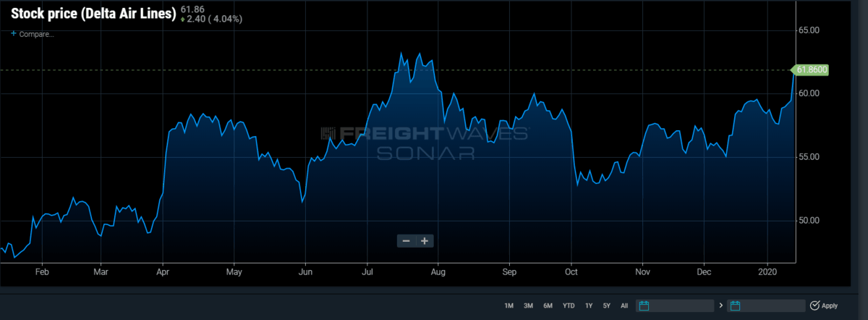The height and width of the screenshot is (320, 868).
Task: Click the arrow between the date fields
Action: coord(721,306)
